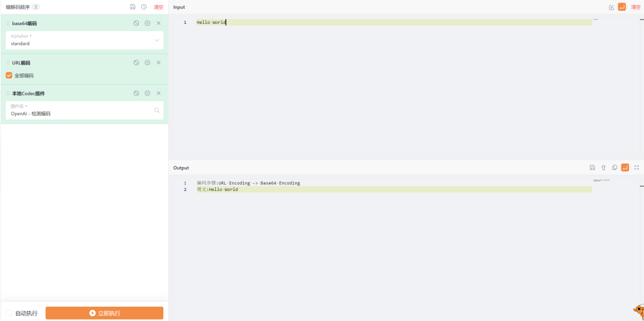Image resolution: width=644 pixels, height=321 pixels.
Task: Pause at the URL编码 step
Action: pos(147,63)
